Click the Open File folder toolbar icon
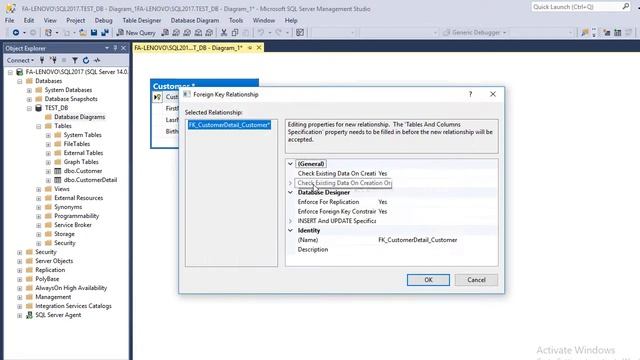This screenshot has width=640, height=360. 82,33
